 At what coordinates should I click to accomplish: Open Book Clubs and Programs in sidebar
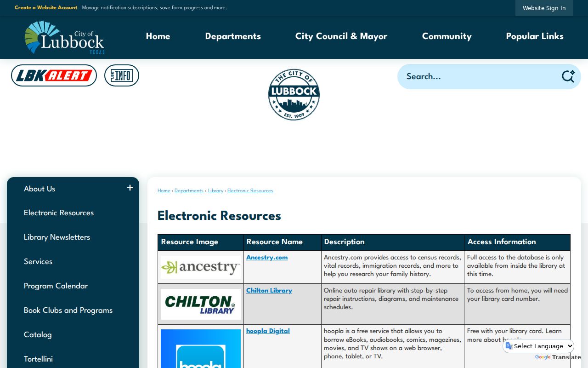coord(68,310)
